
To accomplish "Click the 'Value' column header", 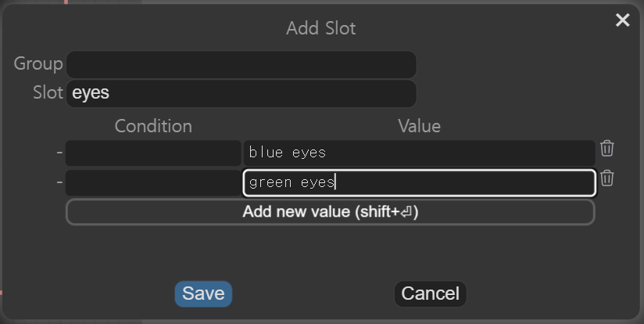I will 419,126.
